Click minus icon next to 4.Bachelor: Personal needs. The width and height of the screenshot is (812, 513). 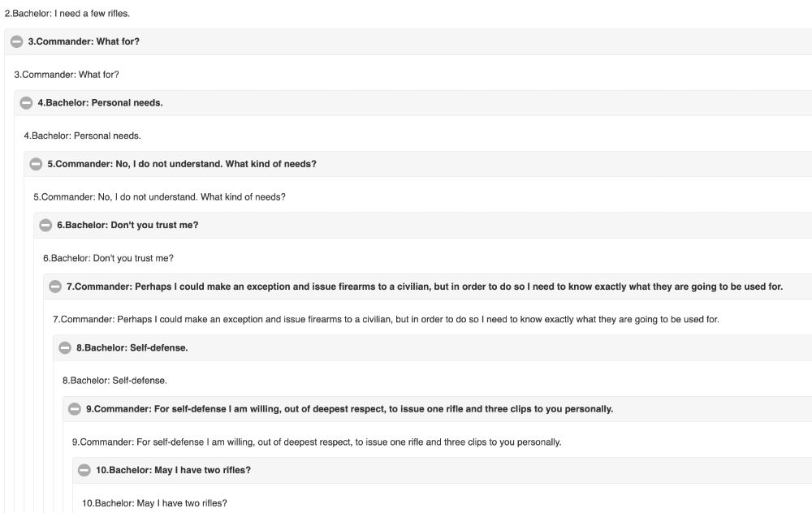tap(27, 103)
